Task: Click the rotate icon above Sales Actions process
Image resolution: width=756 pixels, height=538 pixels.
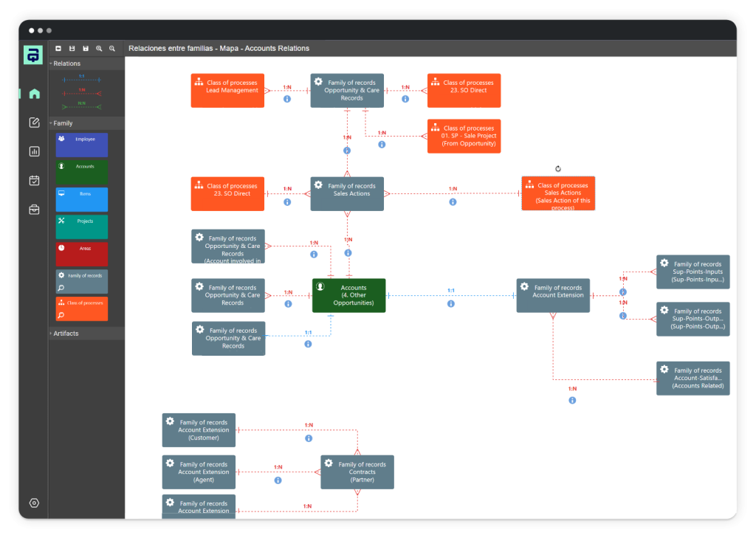Action: (558, 169)
